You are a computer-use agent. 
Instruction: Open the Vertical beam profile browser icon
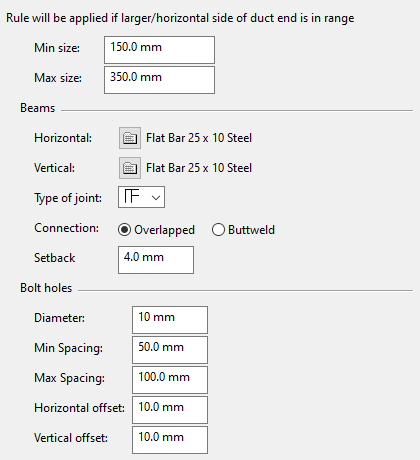click(x=130, y=168)
